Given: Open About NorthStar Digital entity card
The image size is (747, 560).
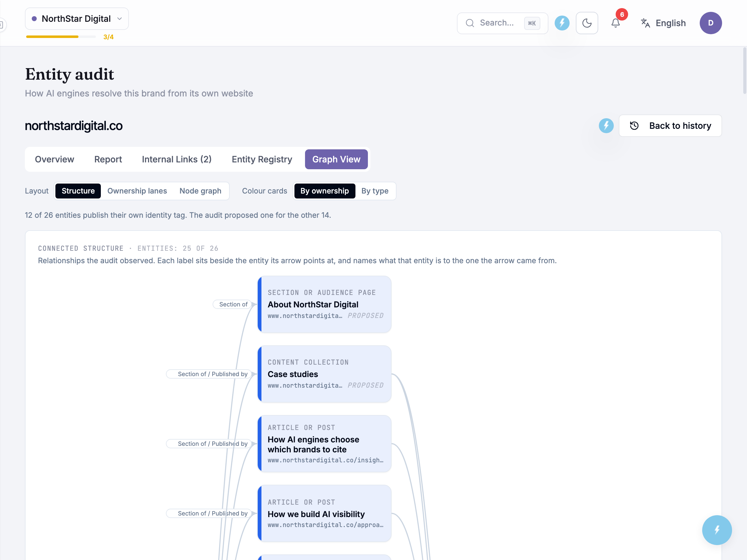Looking at the screenshot, I should [324, 305].
